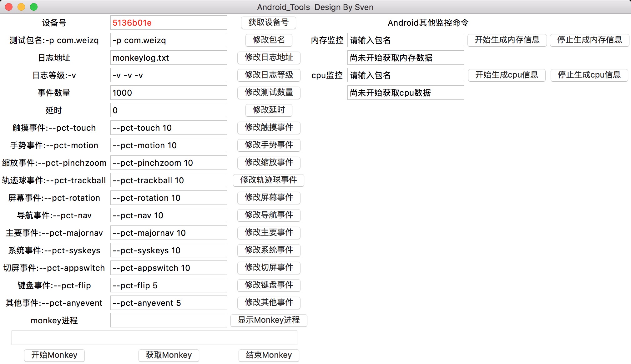Viewport: 631px width, 364px height.
Task: Click the memory monitor package name field
Action: tap(405, 40)
